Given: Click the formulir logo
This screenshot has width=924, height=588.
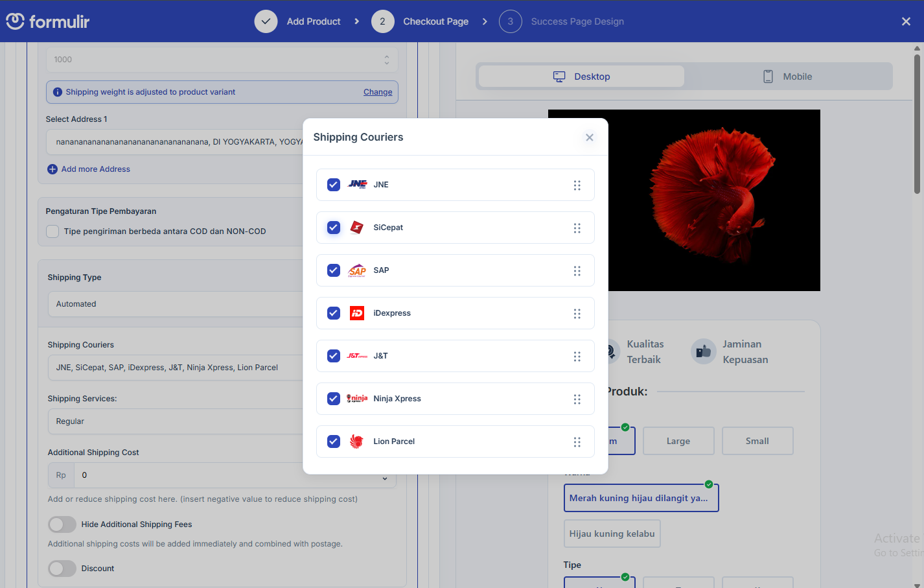Looking at the screenshot, I should click(x=48, y=21).
